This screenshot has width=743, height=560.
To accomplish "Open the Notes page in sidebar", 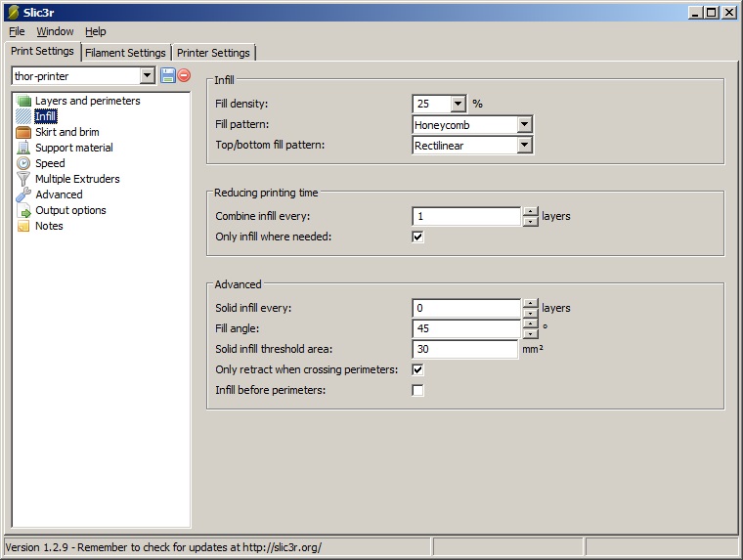I will pos(48,226).
